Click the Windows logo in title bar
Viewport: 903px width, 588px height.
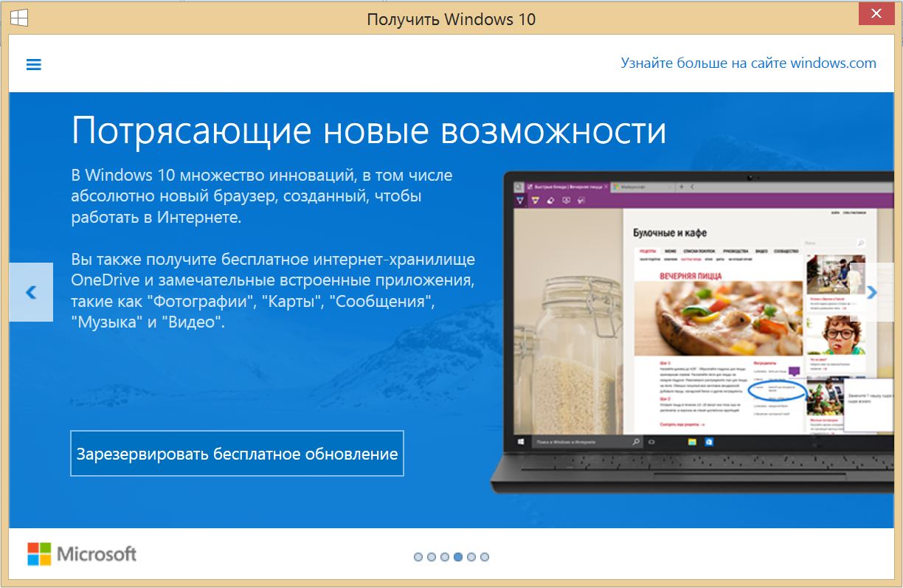coord(19,18)
